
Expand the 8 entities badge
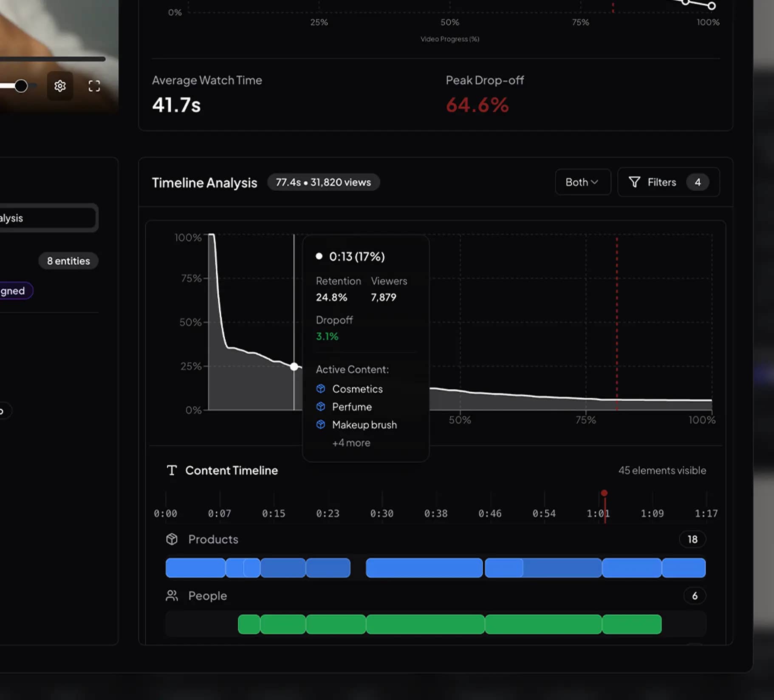(x=68, y=261)
